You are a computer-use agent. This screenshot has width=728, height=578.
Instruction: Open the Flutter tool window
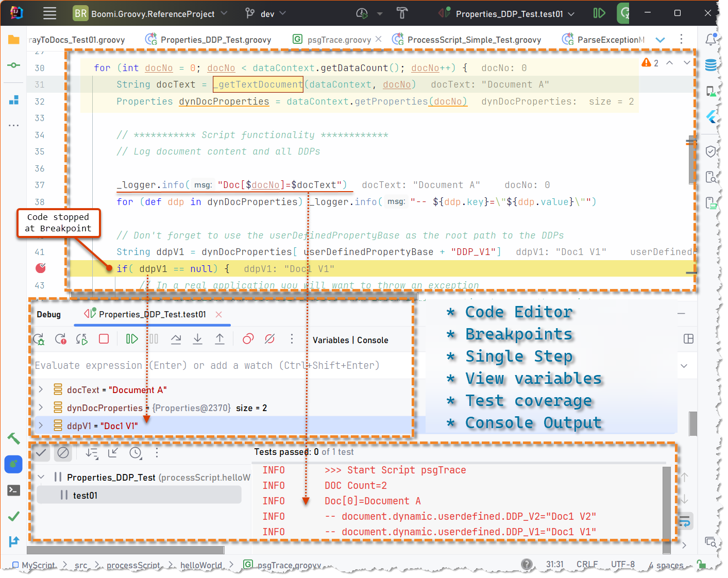pos(711,117)
